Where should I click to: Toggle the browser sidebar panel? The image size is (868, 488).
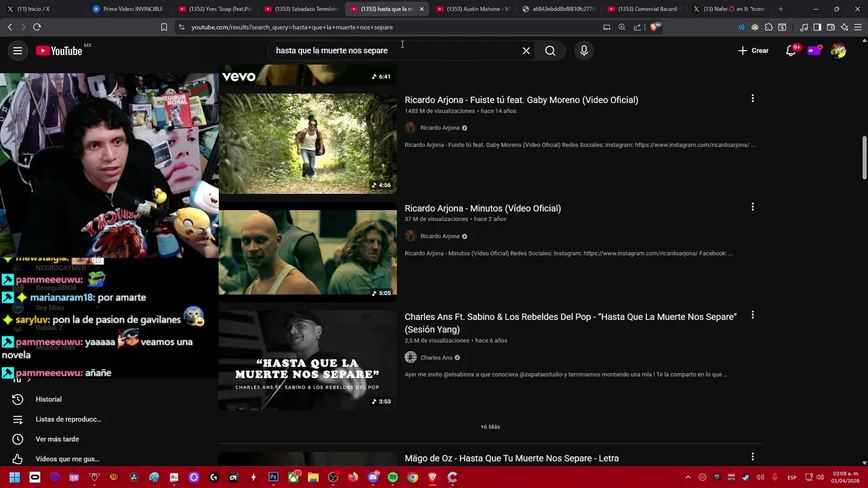tap(817, 27)
